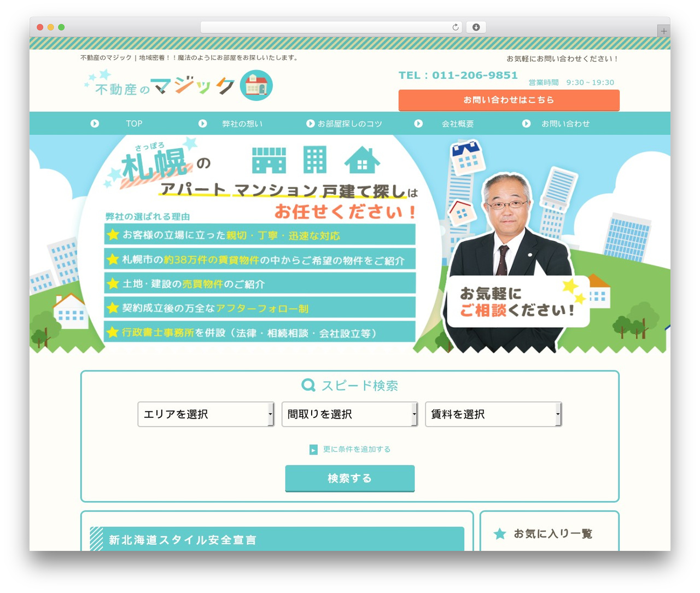This screenshot has width=700, height=593.
Task: Click the play icon beside 更に条件を追加する
Action: [313, 450]
